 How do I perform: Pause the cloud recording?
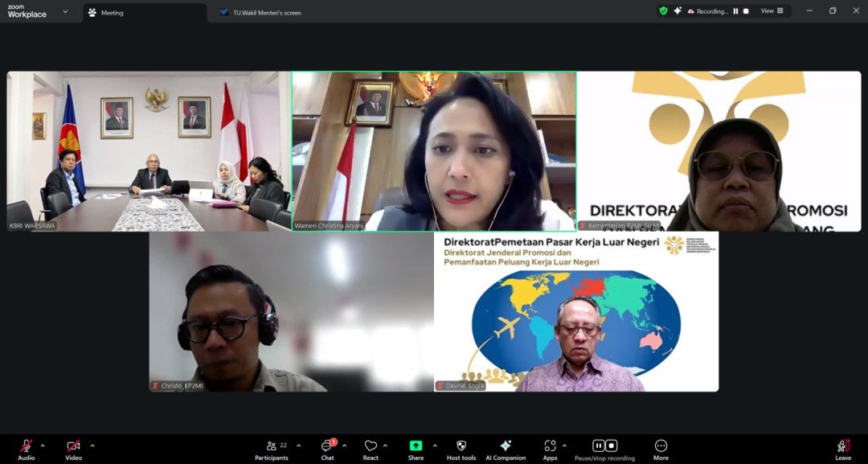pos(598,445)
